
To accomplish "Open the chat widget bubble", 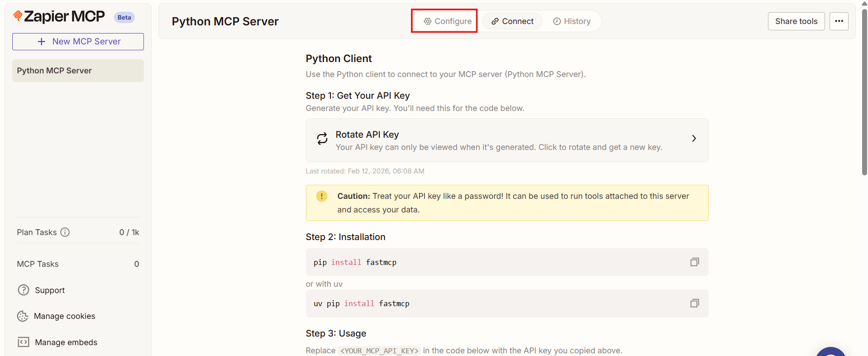I will (831, 352).
